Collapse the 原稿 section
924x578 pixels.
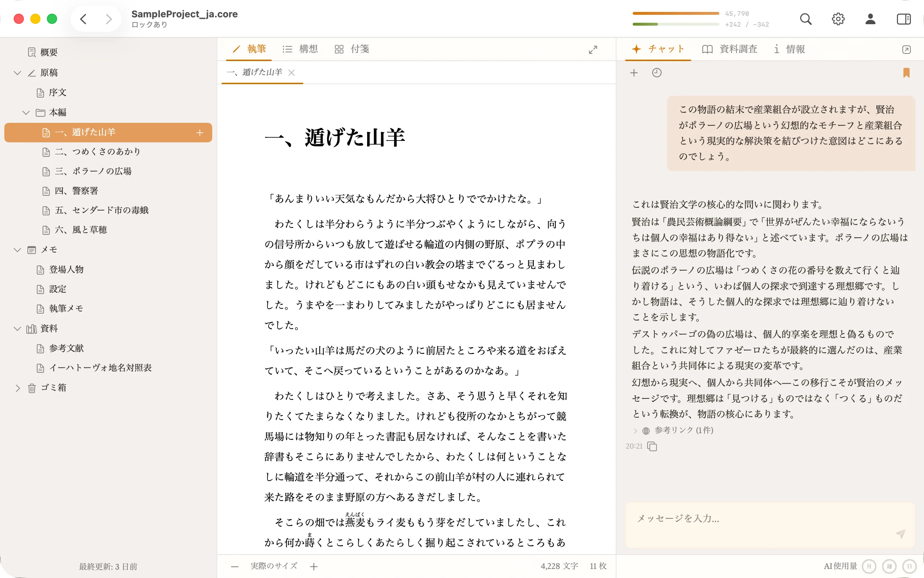(x=17, y=73)
